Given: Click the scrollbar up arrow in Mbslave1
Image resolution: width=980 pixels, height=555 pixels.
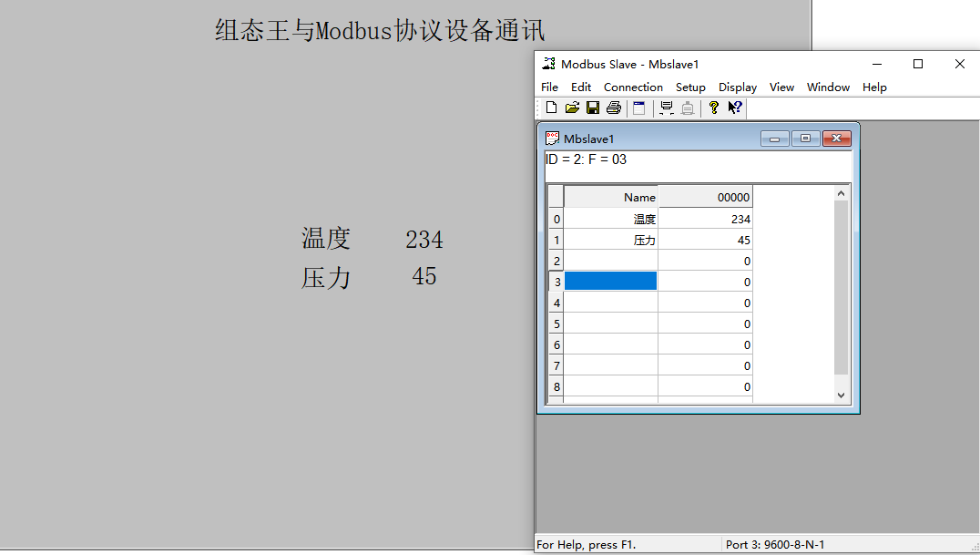Looking at the screenshot, I should pyautogui.click(x=841, y=193).
